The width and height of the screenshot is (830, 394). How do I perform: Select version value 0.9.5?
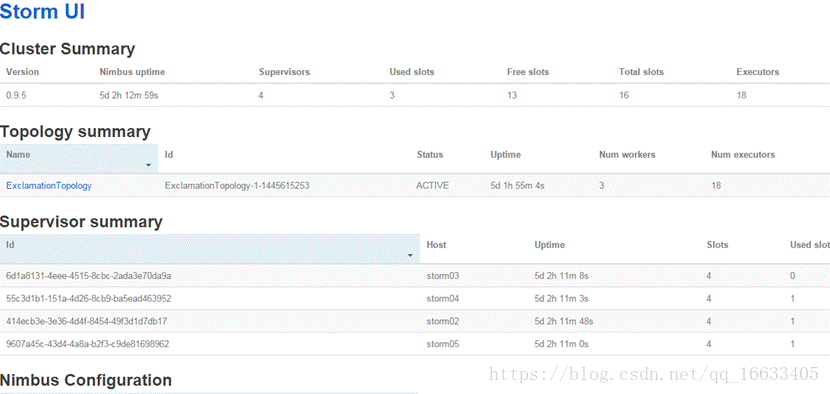[15, 96]
